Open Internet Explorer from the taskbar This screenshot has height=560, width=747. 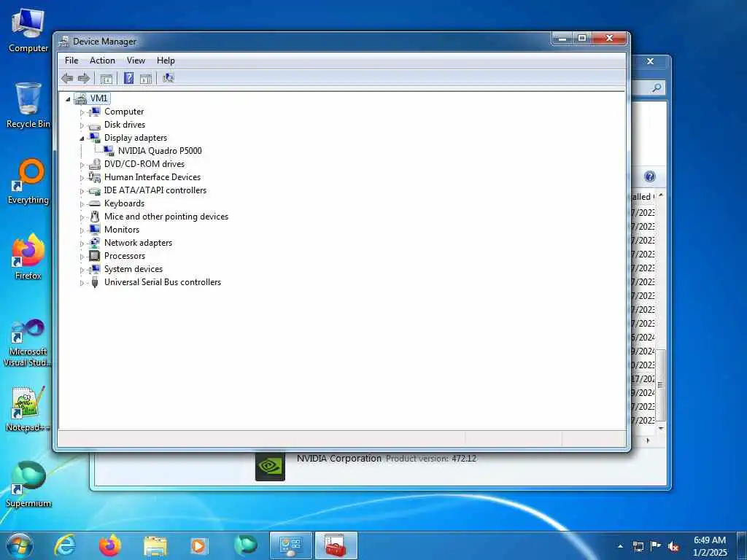point(65,545)
